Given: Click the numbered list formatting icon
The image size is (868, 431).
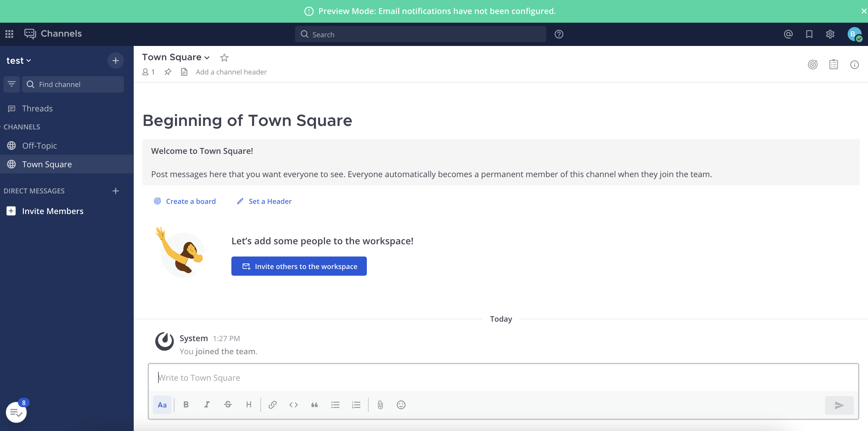Looking at the screenshot, I should pyautogui.click(x=356, y=405).
